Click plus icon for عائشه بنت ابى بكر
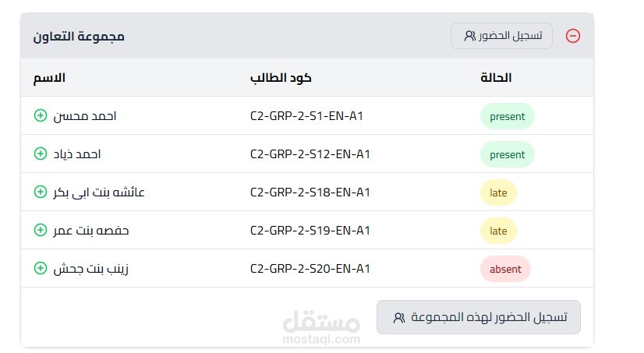644x353 pixels. [x=41, y=192]
